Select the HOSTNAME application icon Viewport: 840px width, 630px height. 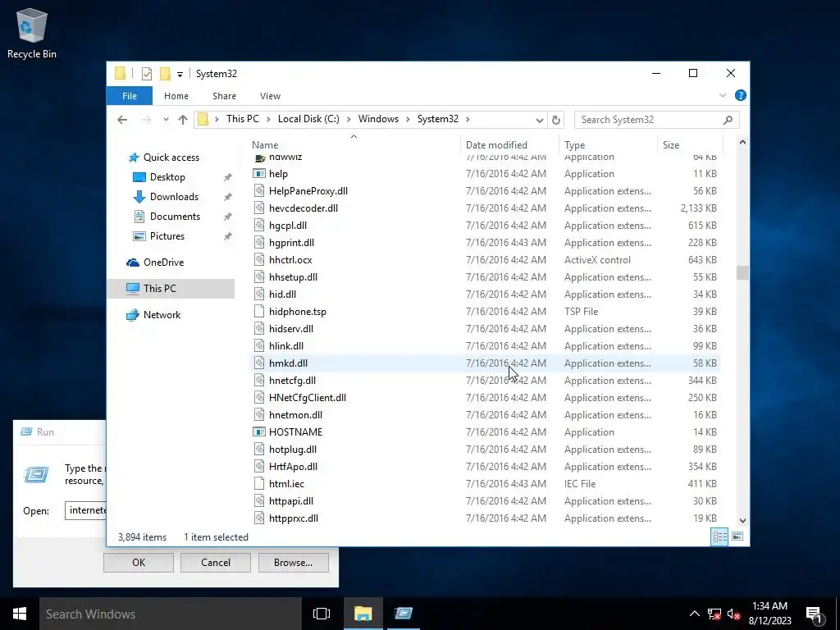point(259,431)
